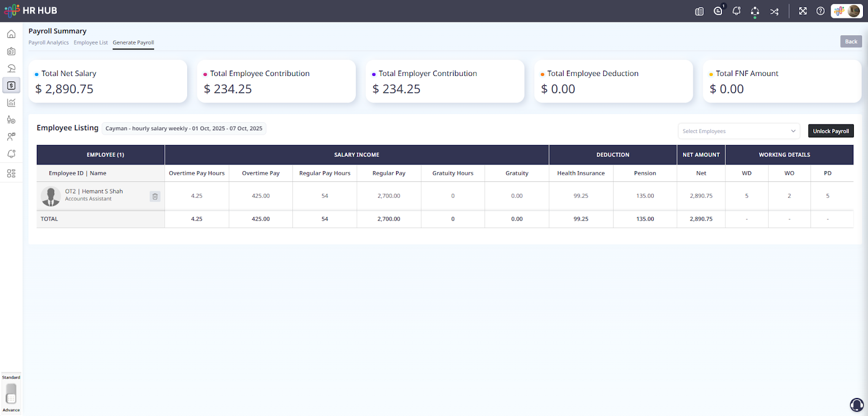Open the bell icon in the sidebar

[x=11, y=154]
